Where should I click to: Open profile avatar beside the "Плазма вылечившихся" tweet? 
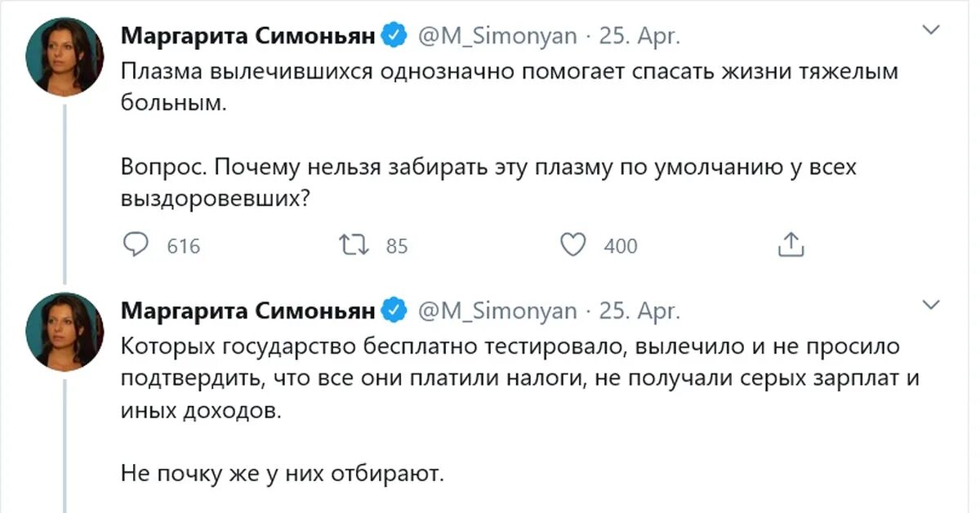tap(65, 56)
